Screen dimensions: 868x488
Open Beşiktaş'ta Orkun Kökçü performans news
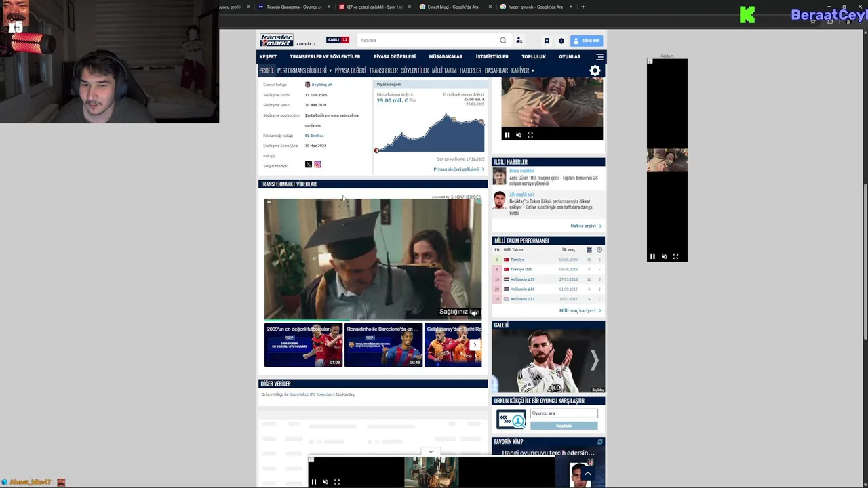click(551, 207)
